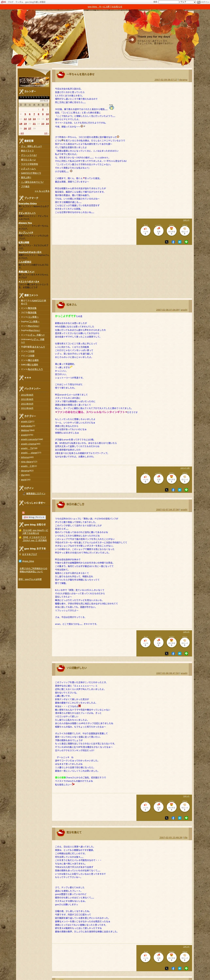
Task: Open the 2007-02-06 08:47:50 timestamp permalink
Action: coord(167,673)
